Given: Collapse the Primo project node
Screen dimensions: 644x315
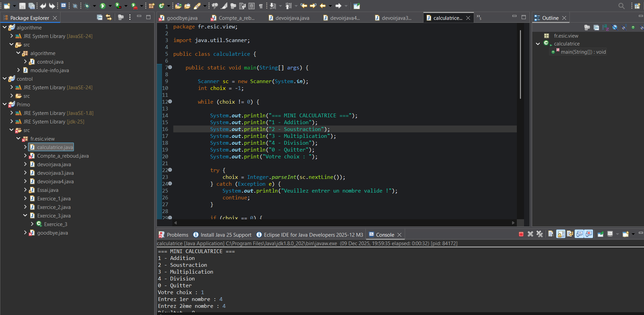Looking at the screenshot, I should coord(5,104).
